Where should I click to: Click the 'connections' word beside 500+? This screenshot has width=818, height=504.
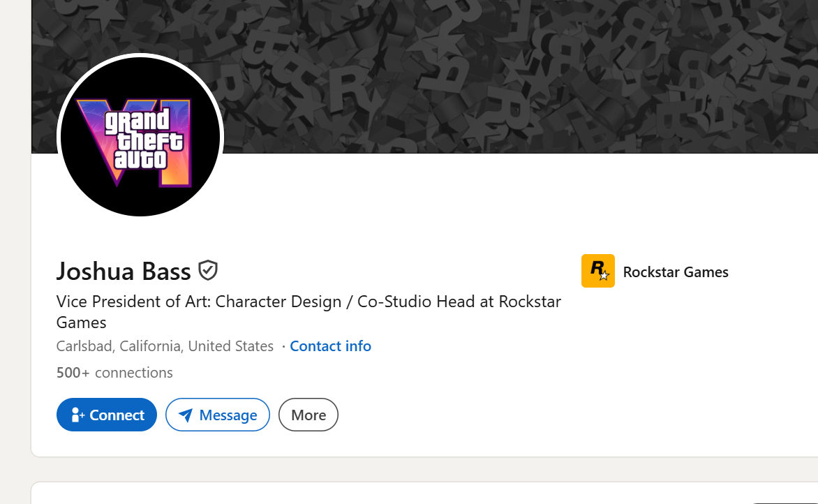point(133,373)
